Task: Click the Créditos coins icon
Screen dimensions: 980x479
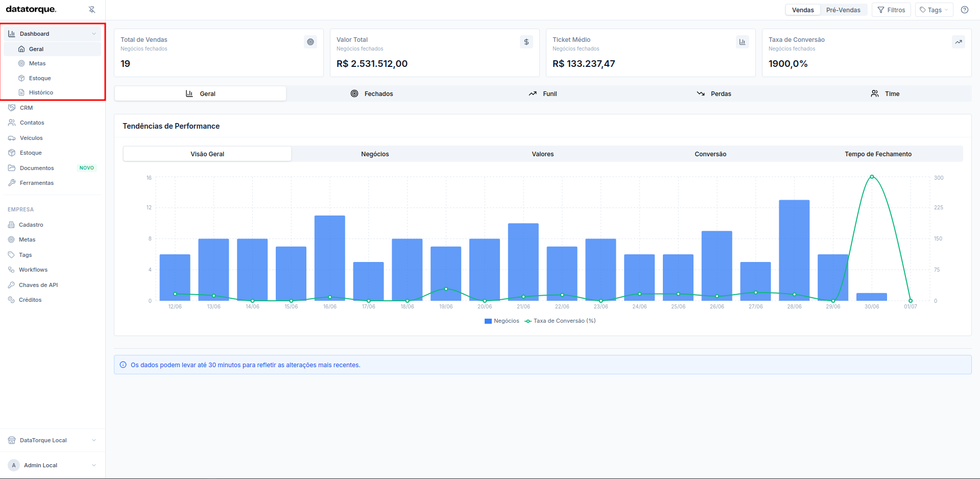Action: (x=11, y=300)
